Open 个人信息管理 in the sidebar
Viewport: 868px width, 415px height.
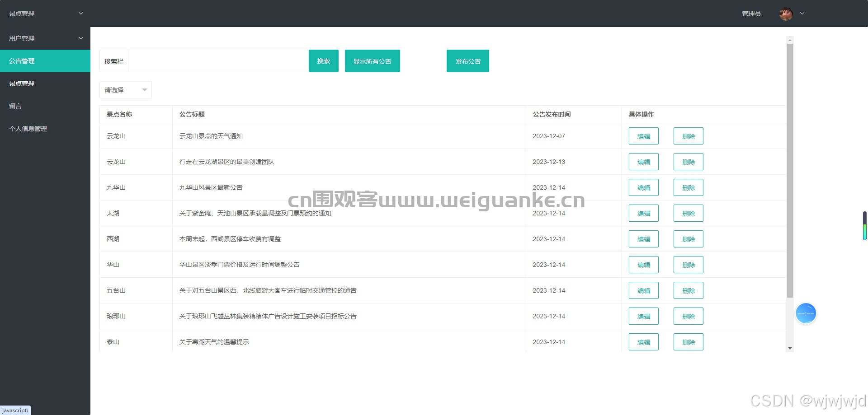click(x=45, y=129)
